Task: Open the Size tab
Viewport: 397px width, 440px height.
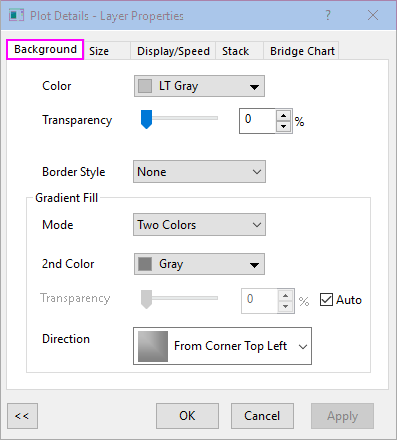Action: (x=107, y=51)
